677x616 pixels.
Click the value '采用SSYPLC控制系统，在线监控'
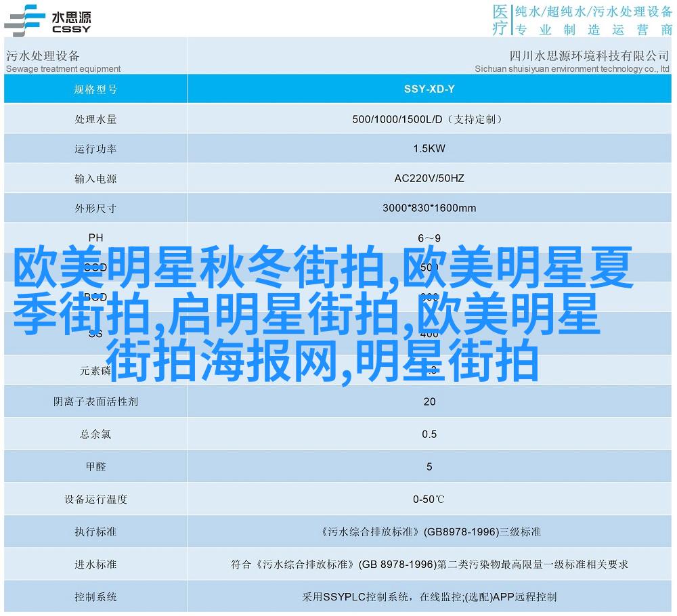pos(382,597)
